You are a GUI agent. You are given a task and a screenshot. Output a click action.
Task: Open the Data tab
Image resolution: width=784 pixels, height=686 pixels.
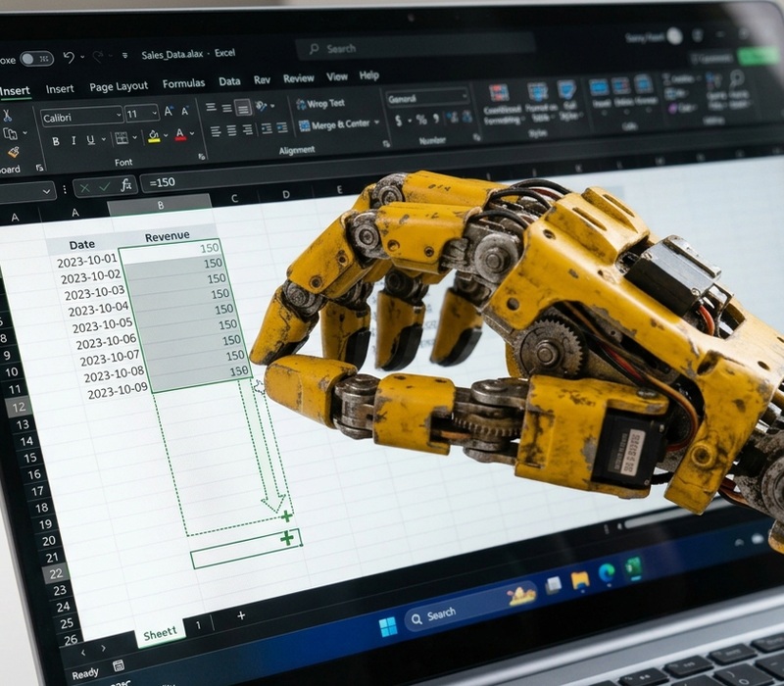click(229, 81)
